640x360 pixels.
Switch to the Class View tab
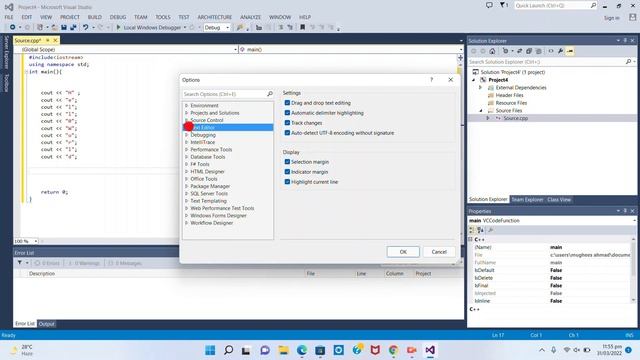point(559,200)
